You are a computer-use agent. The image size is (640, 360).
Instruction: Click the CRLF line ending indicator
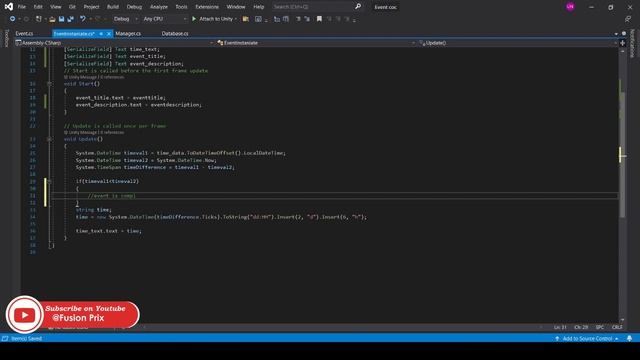pyautogui.click(x=617, y=327)
